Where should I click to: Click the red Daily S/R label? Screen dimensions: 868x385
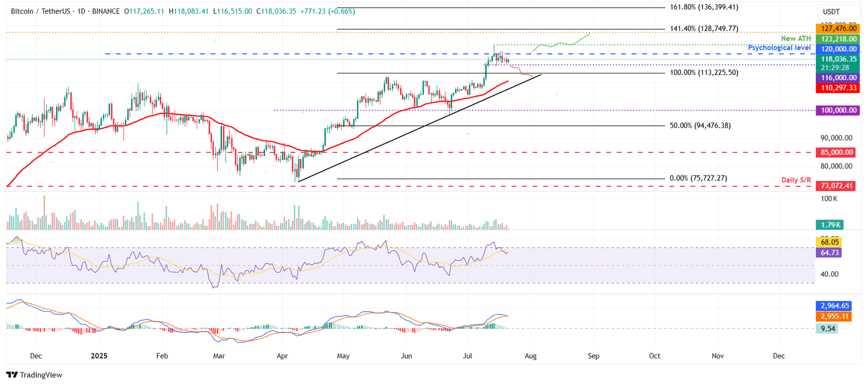click(795, 180)
